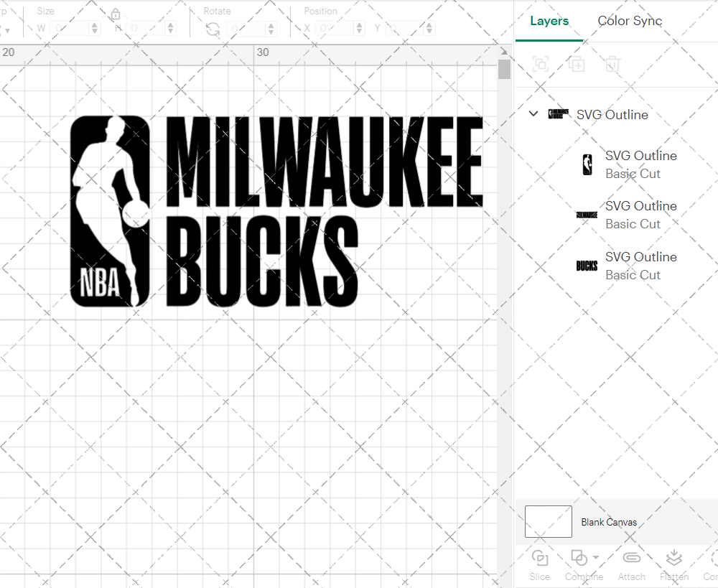The image size is (718, 588).
Task: Click the Combine icon
Action: (x=579, y=558)
